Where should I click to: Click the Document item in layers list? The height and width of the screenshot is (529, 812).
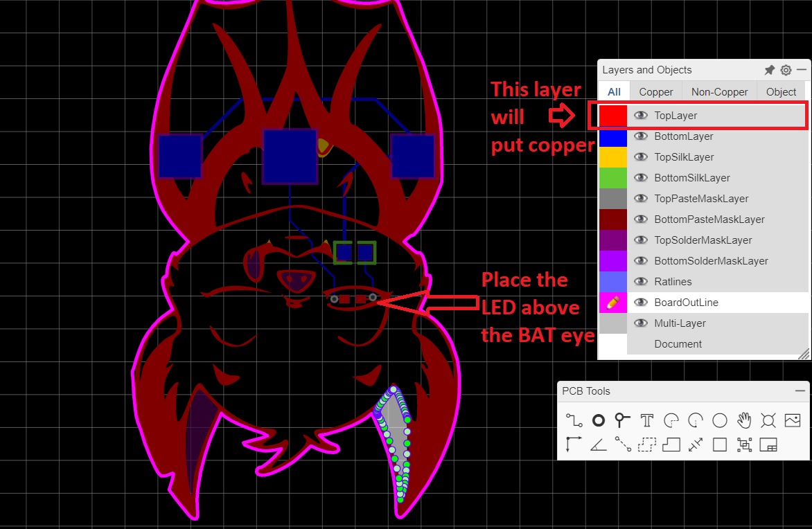tap(678, 343)
